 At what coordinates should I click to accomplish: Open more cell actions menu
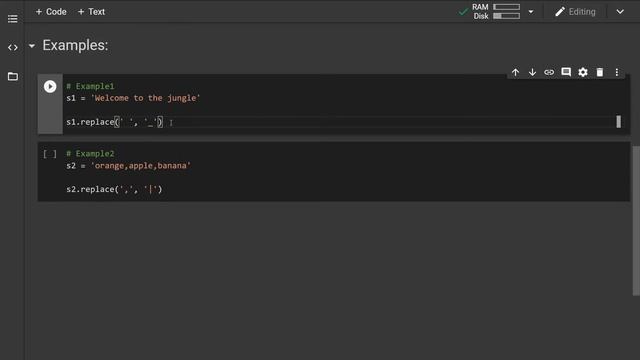pyautogui.click(x=616, y=72)
